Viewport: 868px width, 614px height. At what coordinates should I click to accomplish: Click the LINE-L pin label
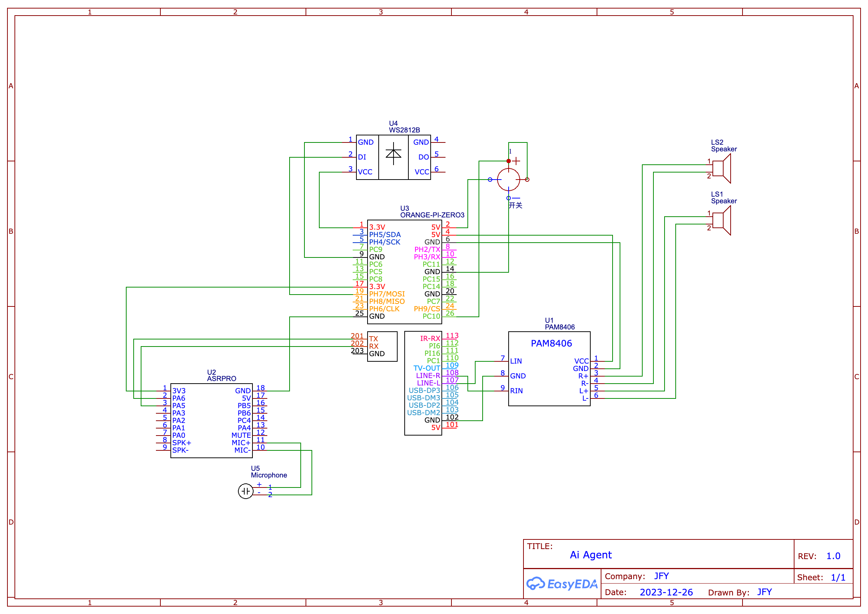click(428, 383)
